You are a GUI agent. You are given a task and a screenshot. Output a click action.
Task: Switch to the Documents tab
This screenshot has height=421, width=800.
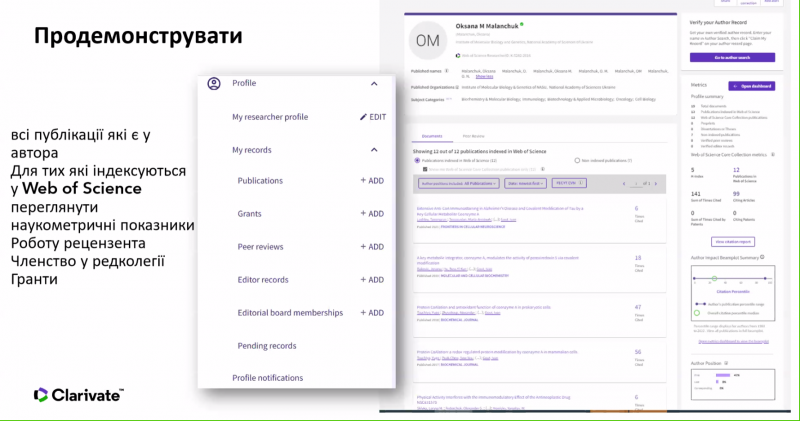pos(432,136)
